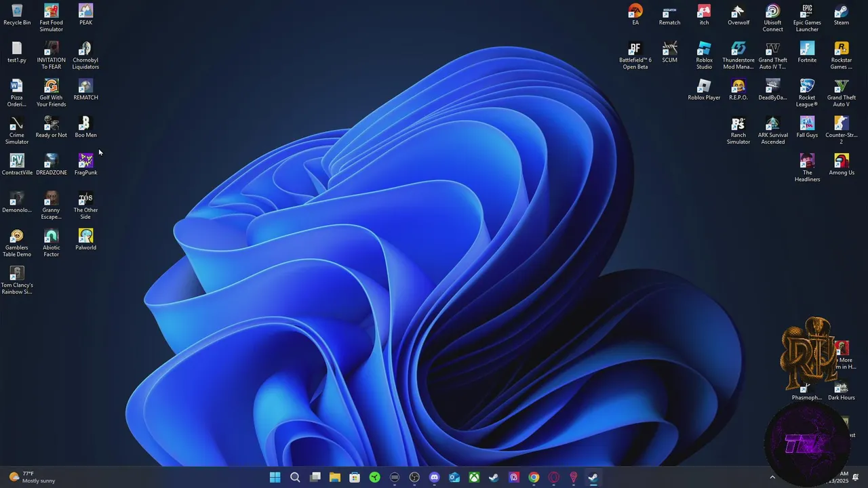Select Rocket League shortcut
The width and height of the screenshot is (868, 488).
click(x=807, y=93)
